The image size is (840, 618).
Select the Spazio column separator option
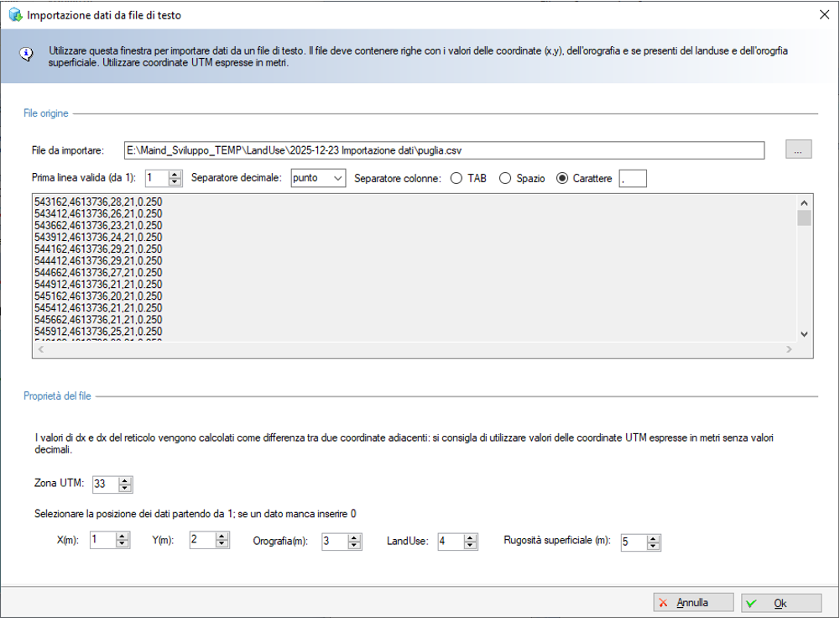(x=506, y=179)
